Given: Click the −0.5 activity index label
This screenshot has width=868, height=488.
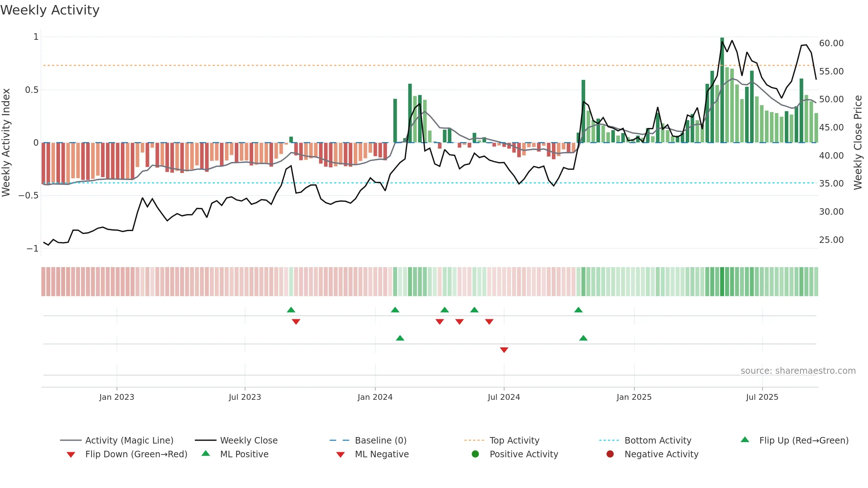Looking at the screenshot, I should pos(29,195).
